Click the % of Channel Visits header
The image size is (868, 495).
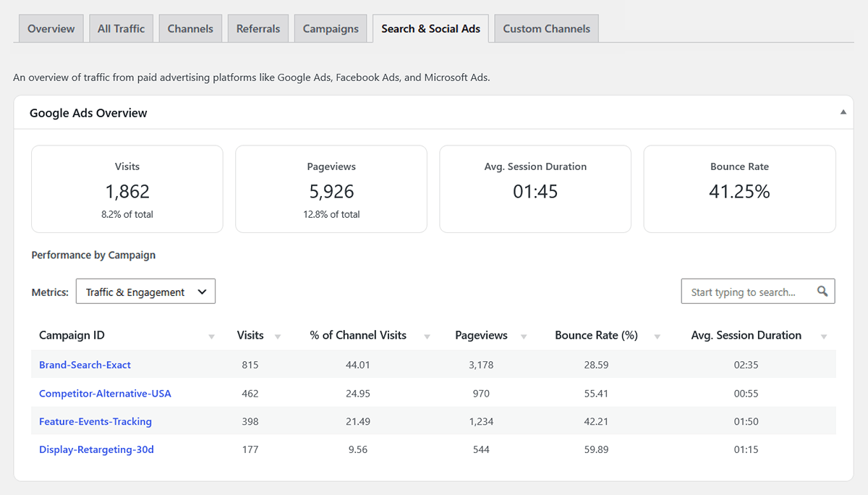pos(358,335)
